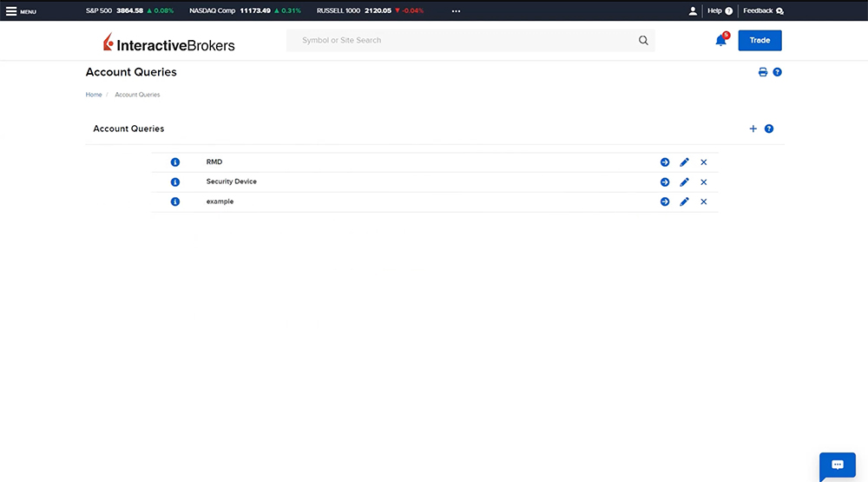The height and width of the screenshot is (482, 868).
Task: Open the user profile icon
Action: point(693,11)
